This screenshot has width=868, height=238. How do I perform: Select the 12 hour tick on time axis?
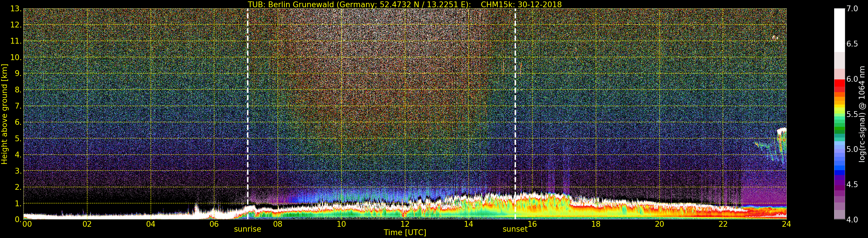[x=405, y=224]
